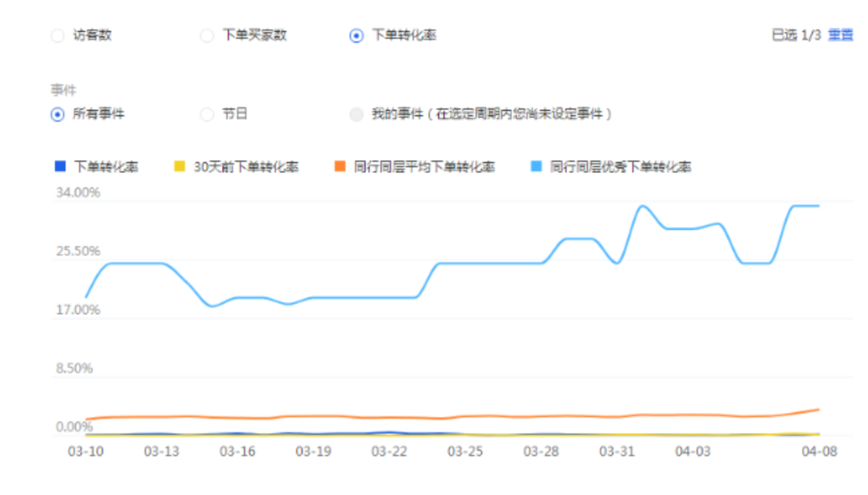Toggle the yellow 30天前下单转化率 legend swatch

click(179, 166)
